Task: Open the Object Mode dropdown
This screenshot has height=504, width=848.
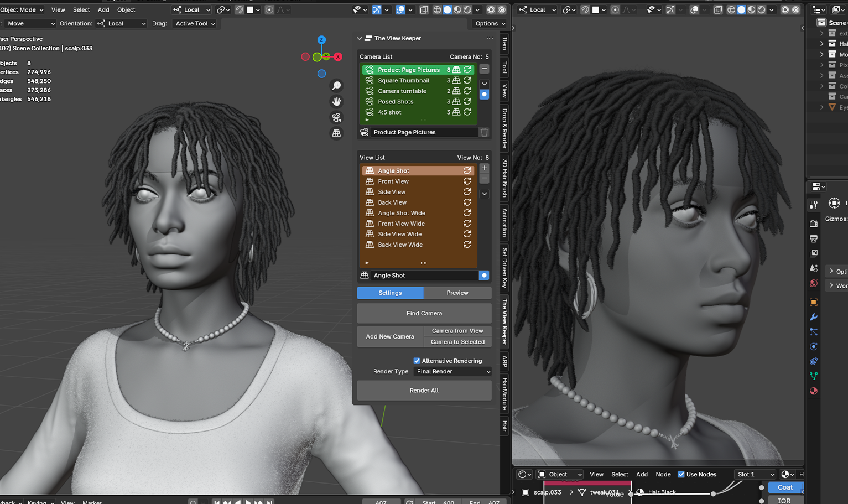Action: point(22,9)
